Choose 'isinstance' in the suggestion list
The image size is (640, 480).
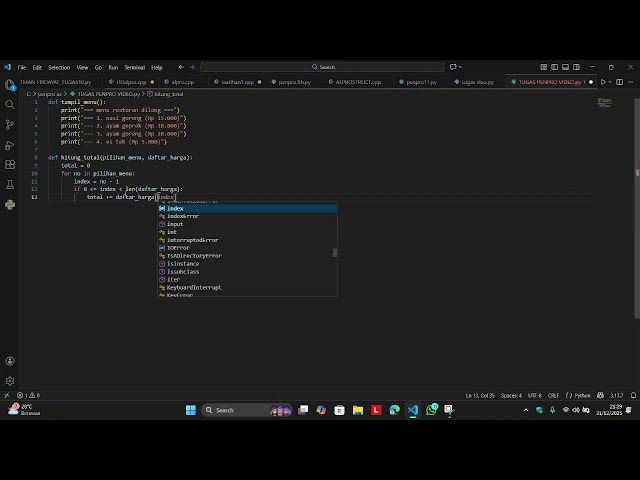[182, 264]
